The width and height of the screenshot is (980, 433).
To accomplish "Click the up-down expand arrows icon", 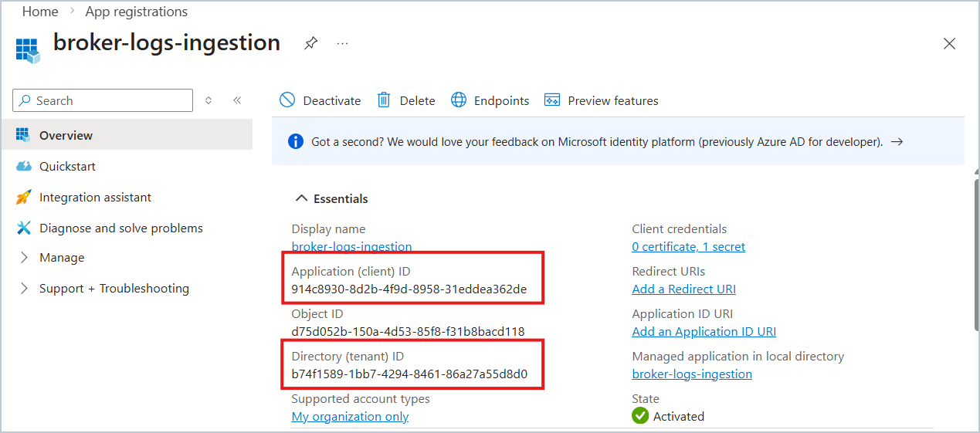I will (209, 100).
